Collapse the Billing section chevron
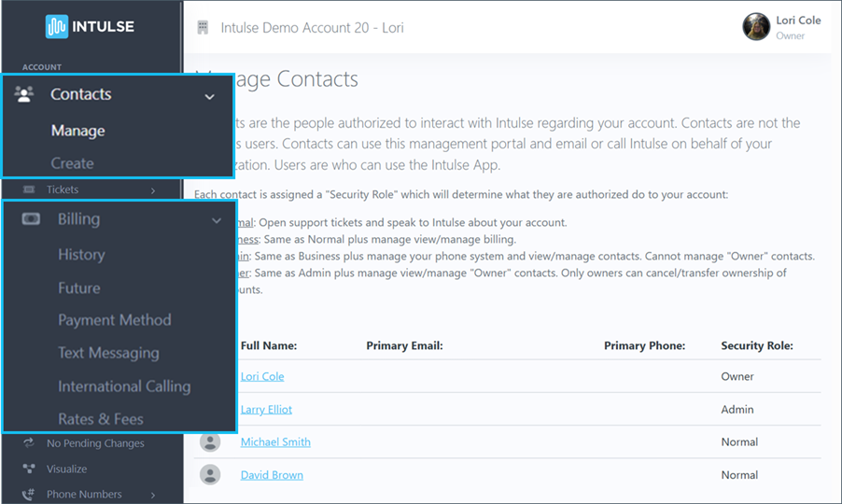The height and width of the screenshot is (504, 842). (x=216, y=220)
